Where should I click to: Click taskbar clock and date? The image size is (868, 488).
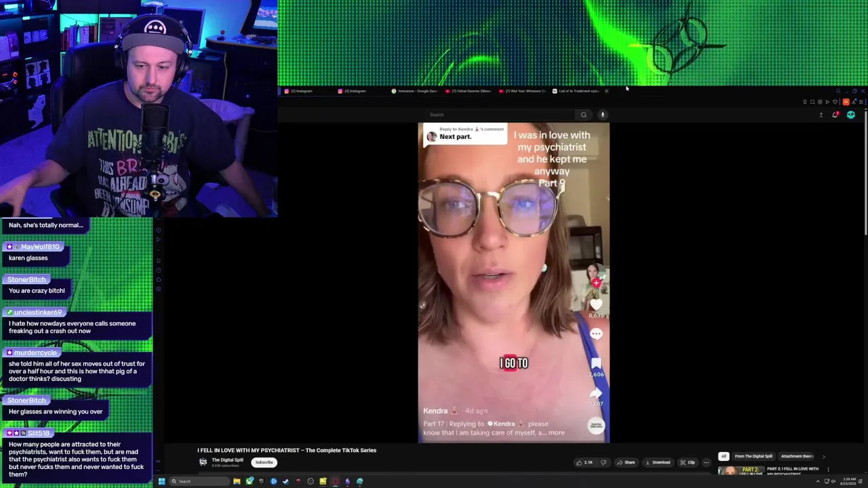pyautogui.click(x=848, y=481)
